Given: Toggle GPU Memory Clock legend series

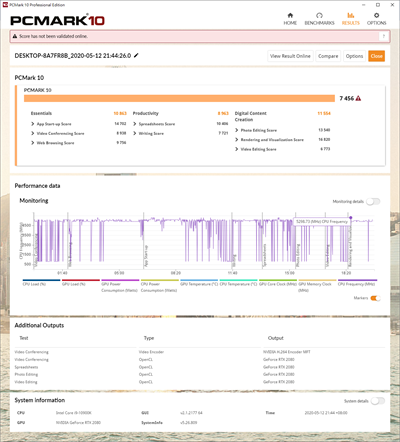Looking at the screenshot, I should point(317,286).
